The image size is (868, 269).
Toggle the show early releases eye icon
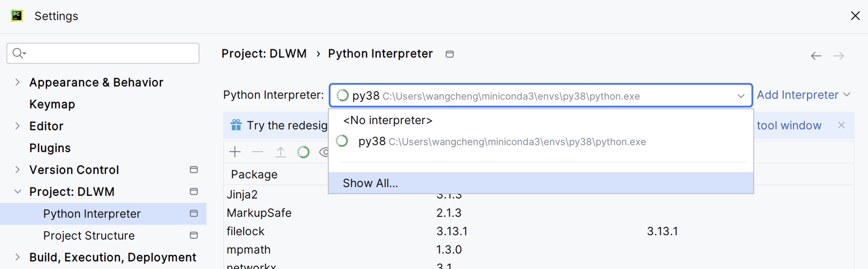pyautogui.click(x=325, y=152)
